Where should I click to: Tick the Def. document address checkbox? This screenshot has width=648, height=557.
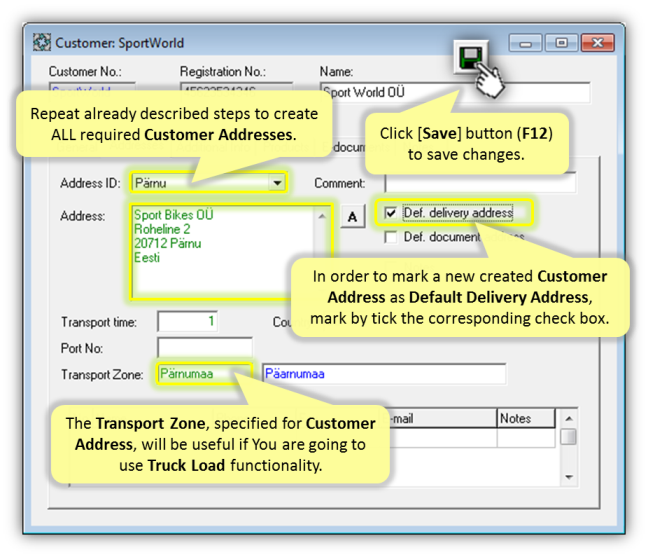tap(391, 237)
